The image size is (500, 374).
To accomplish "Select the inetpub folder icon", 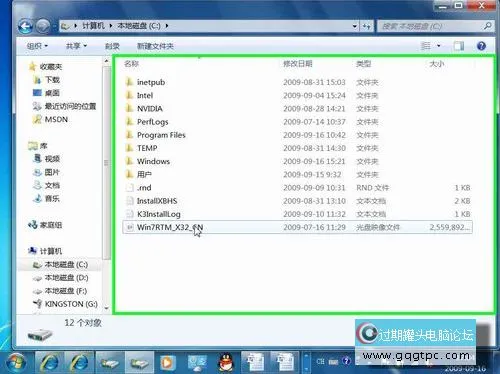I will pos(129,82).
